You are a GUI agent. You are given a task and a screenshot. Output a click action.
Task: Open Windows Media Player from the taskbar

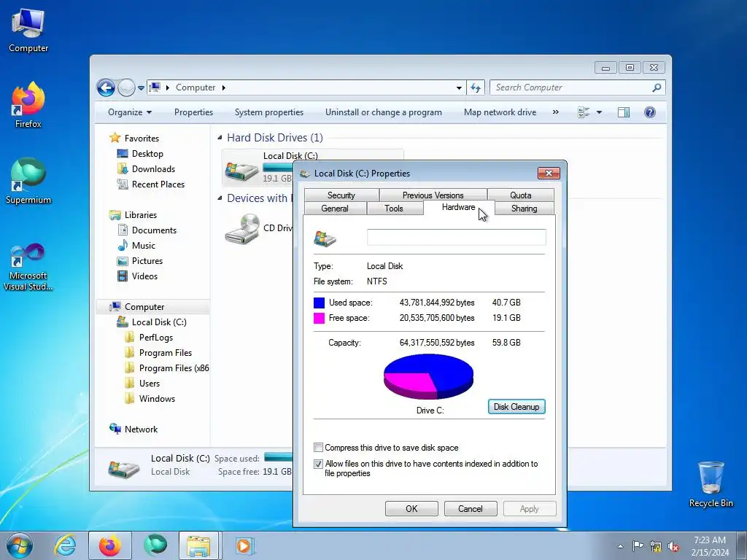[x=244, y=545]
